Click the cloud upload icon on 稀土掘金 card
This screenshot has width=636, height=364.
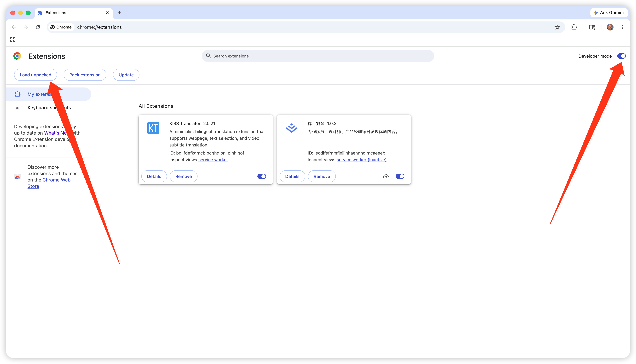click(x=386, y=176)
